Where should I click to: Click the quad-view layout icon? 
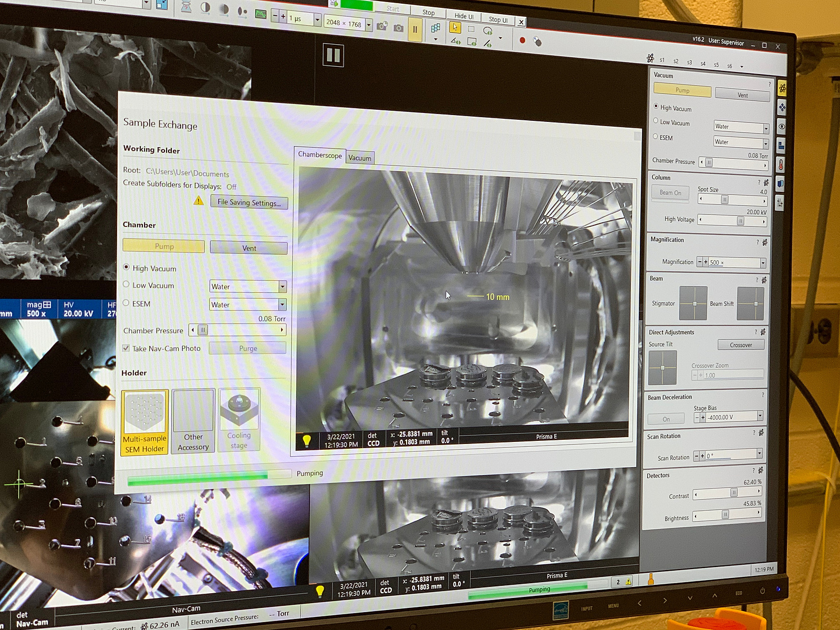coord(435,28)
